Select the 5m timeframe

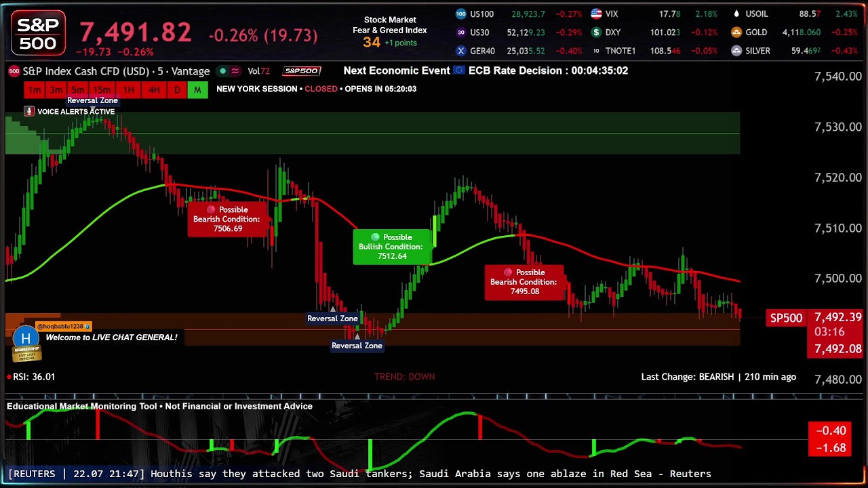click(78, 90)
